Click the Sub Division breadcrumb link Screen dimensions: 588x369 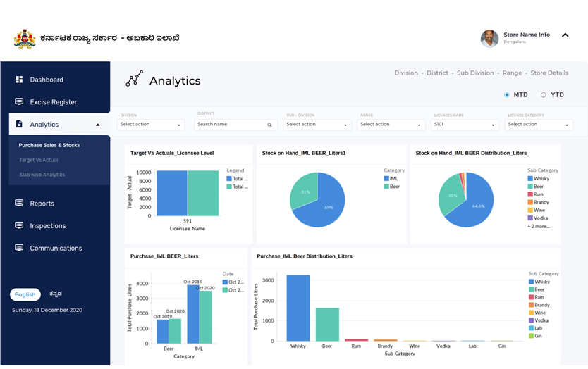pos(475,73)
